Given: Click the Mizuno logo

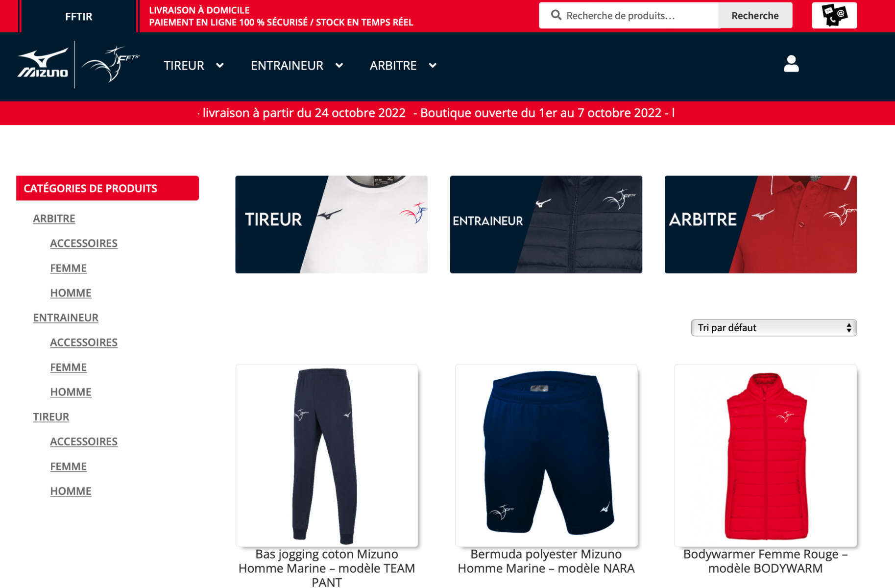Looking at the screenshot, I should (43, 64).
